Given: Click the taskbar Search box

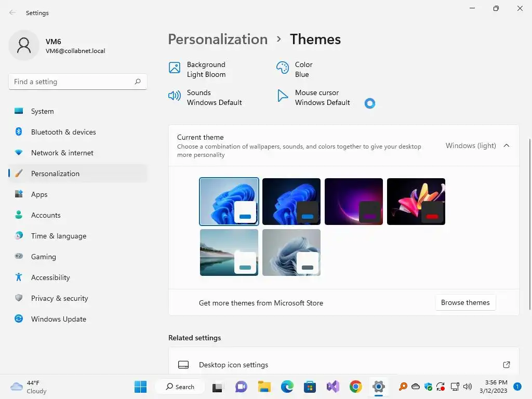Looking at the screenshot, I should [180, 387].
